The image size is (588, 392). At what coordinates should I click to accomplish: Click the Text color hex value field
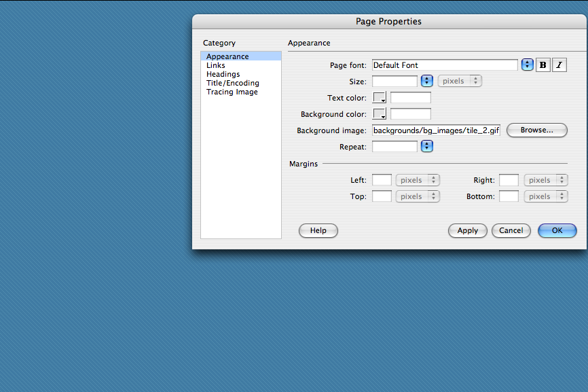pyautogui.click(x=410, y=98)
